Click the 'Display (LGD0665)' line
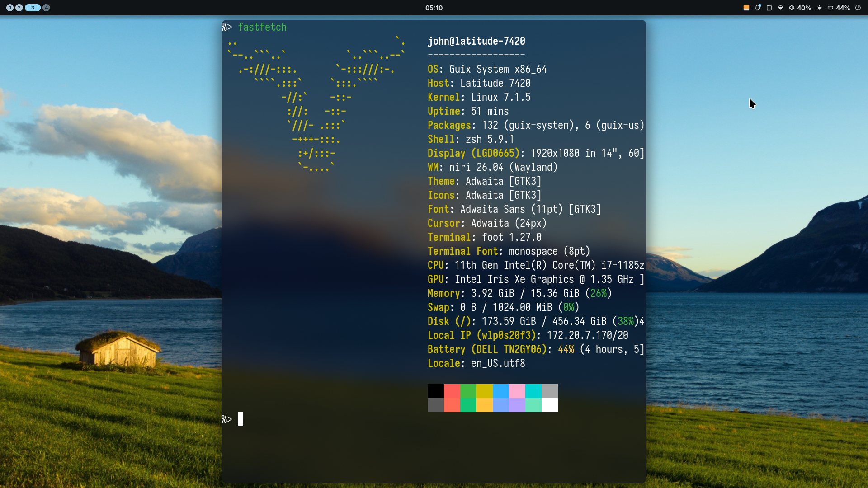 536,153
